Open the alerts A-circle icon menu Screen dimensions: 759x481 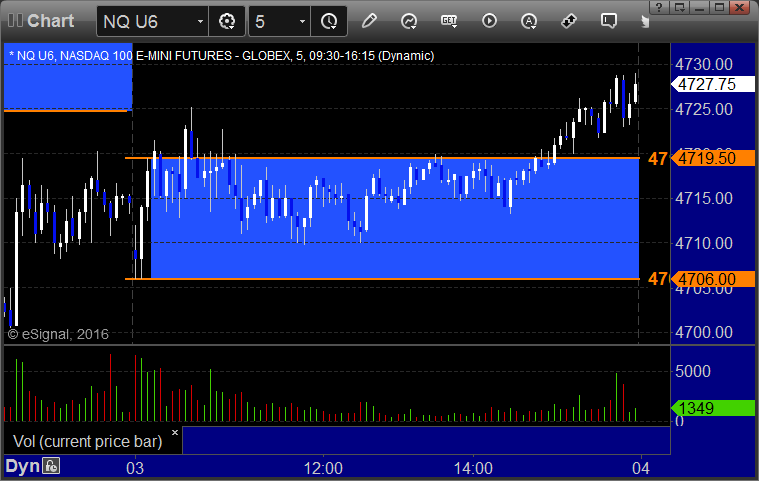(x=529, y=21)
